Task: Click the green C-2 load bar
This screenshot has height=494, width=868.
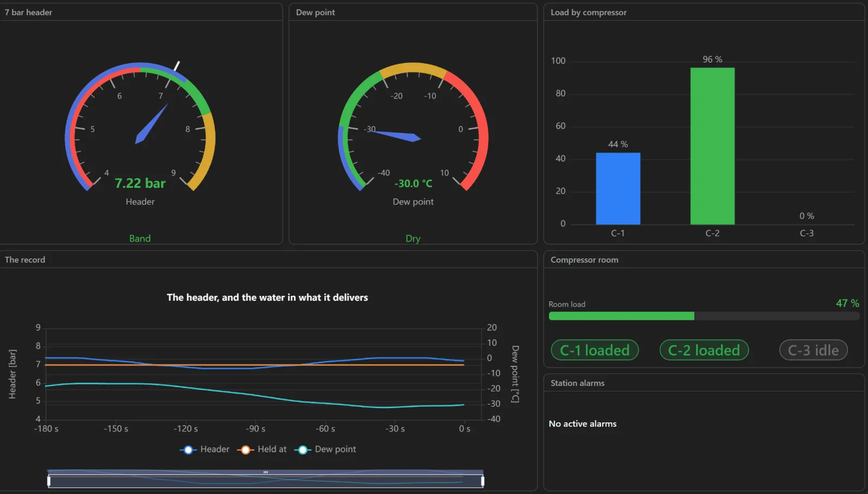Action: (712, 146)
